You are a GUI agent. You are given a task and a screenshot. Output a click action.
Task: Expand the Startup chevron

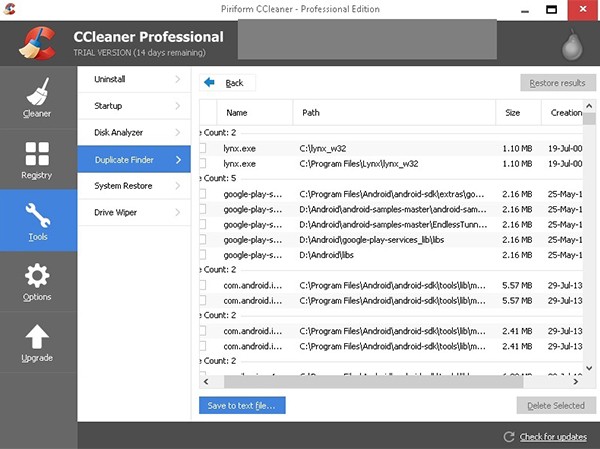tap(178, 105)
